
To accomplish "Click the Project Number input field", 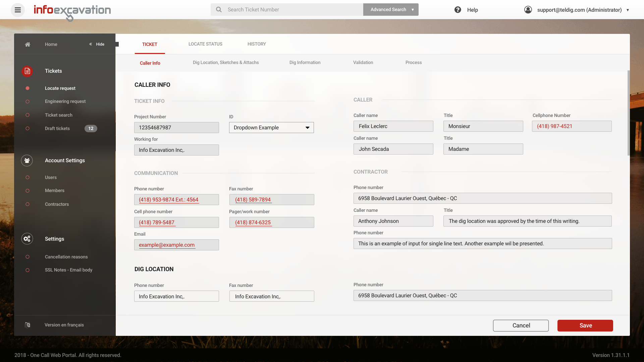I will 176,128.
